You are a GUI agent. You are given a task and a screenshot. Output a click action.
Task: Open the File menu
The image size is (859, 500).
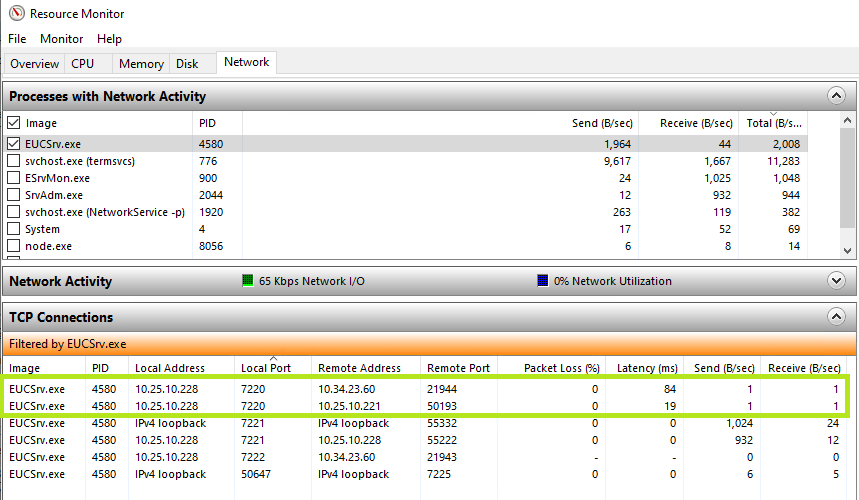click(x=17, y=39)
